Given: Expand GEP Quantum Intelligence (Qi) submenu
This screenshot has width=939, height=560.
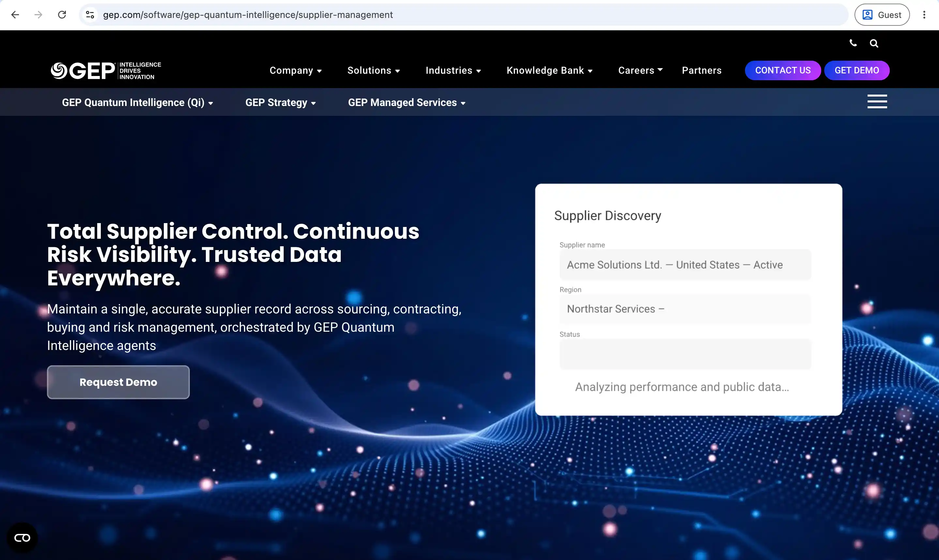Looking at the screenshot, I should tap(137, 103).
